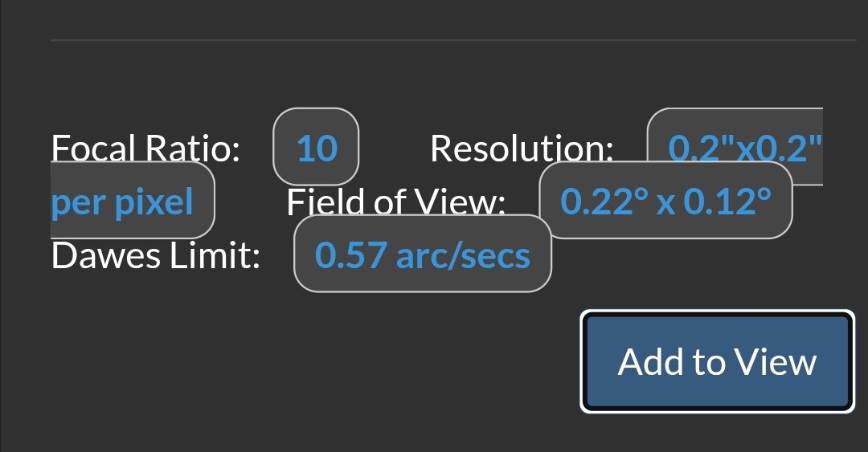Tap the pill showing field of view degrees
This screenshot has height=452, width=868.
(665, 201)
